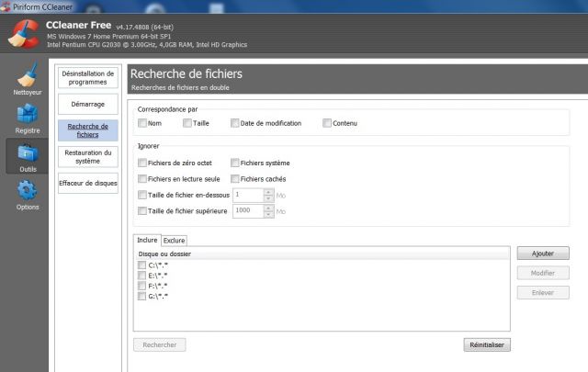Select the Outils toolbox section

(x=28, y=157)
